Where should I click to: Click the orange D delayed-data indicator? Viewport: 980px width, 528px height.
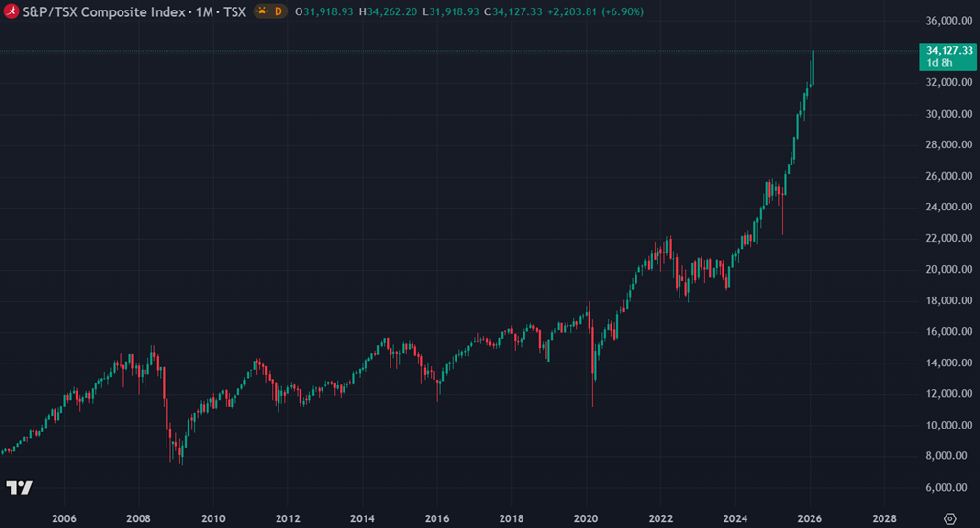(278, 11)
